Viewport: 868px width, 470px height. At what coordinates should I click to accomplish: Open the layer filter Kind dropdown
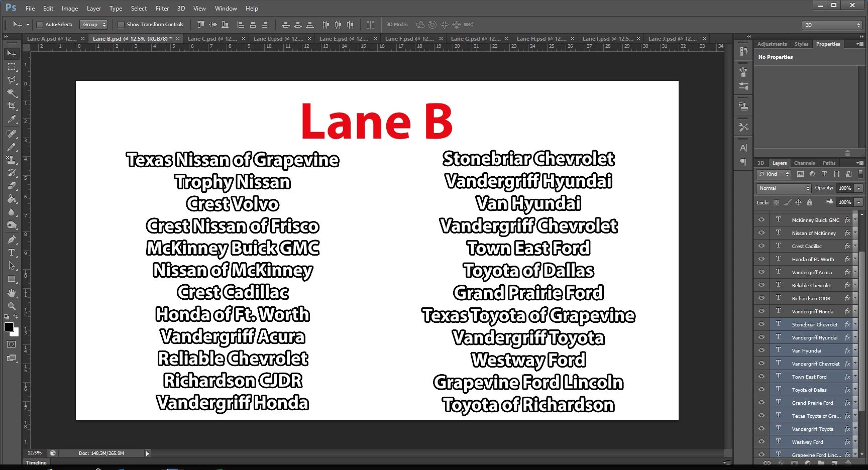774,174
